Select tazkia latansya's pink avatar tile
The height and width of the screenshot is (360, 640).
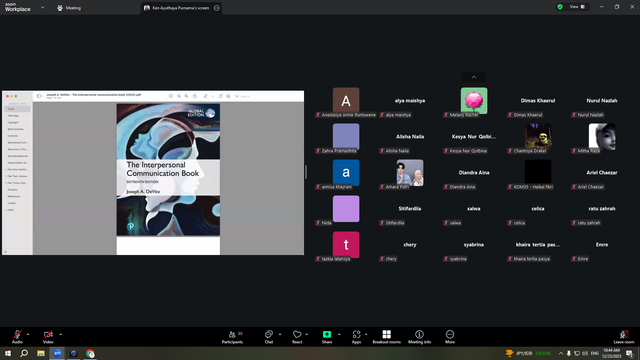click(x=346, y=244)
